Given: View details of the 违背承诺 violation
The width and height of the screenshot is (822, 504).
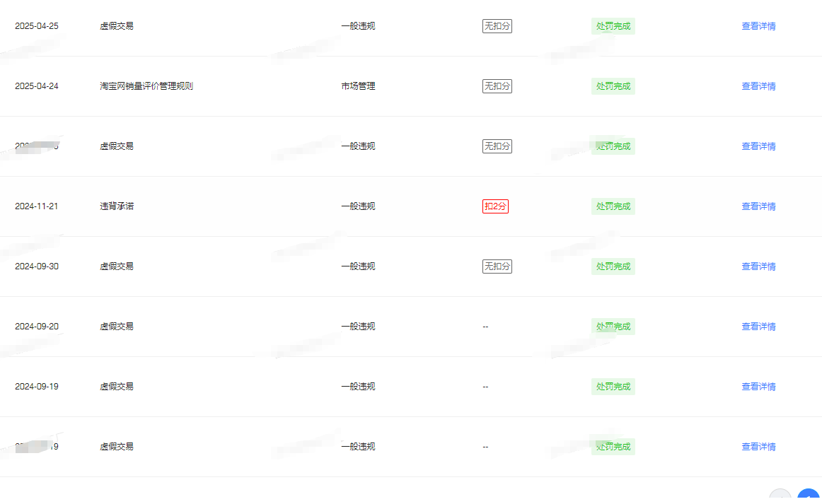Looking at the screenshot, I should 758,206.
